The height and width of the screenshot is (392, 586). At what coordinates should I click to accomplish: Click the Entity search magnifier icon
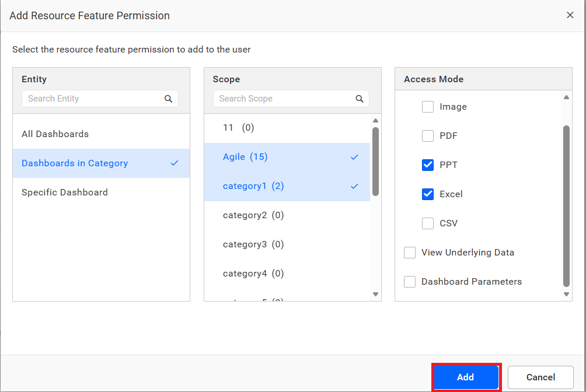click(x=168, y=99)
